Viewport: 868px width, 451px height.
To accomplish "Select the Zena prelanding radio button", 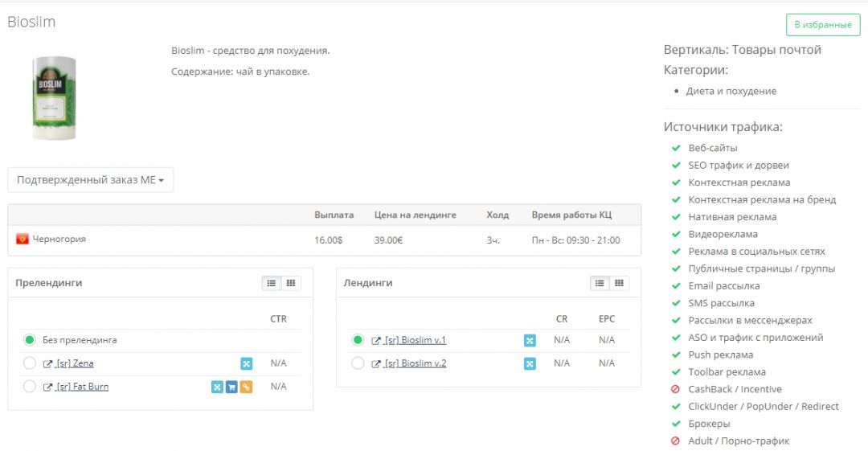I will click(30, 363).
